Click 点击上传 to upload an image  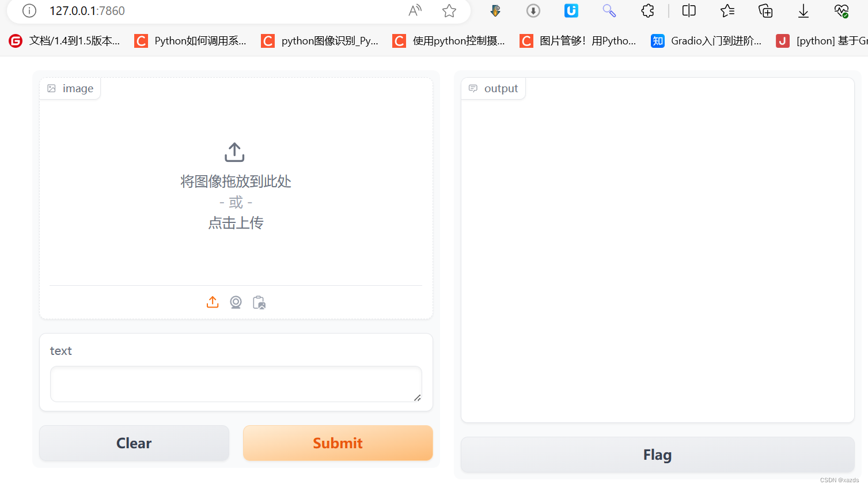(x=236, y=223)
